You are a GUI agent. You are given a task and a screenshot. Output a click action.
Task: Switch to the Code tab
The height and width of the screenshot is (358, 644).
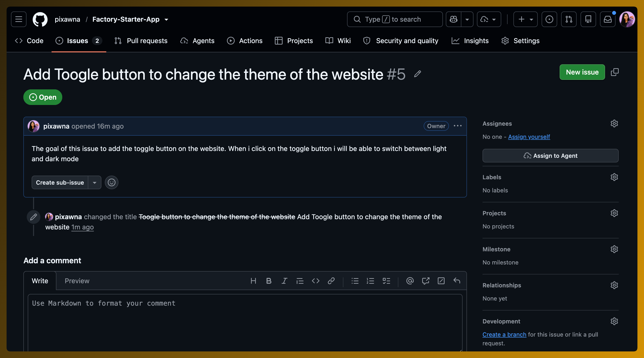[x=29, y=41]
